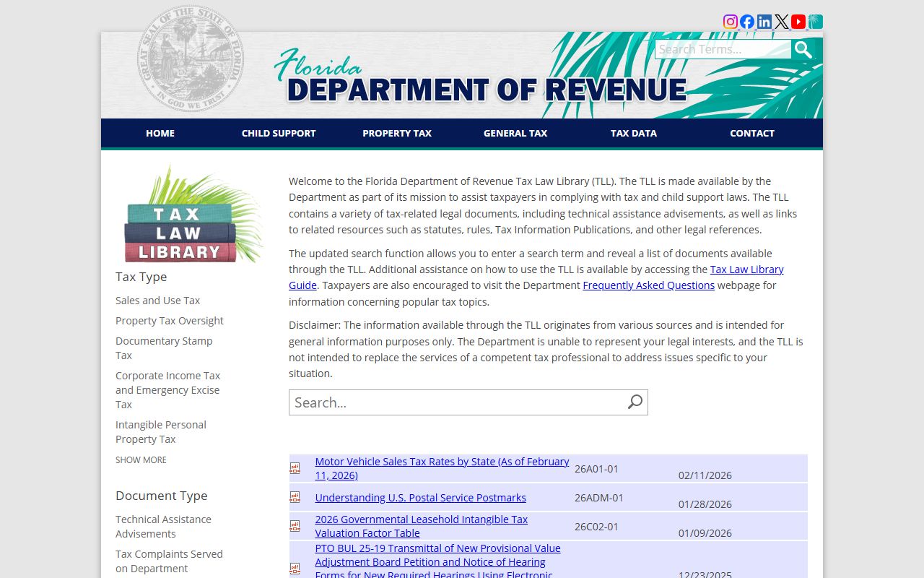Open the LinkedIn social icon
The image size is (924, 578).
click(764, 22)
